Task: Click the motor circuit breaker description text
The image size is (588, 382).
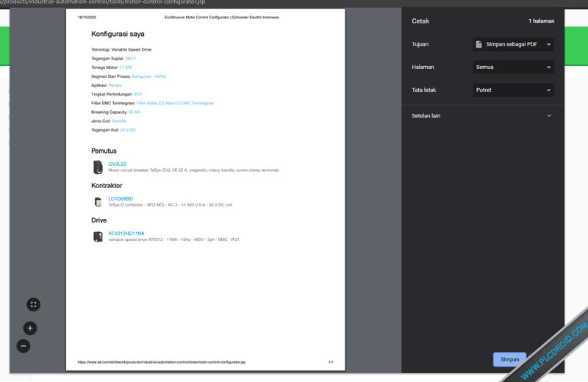Action: [193, 170]
